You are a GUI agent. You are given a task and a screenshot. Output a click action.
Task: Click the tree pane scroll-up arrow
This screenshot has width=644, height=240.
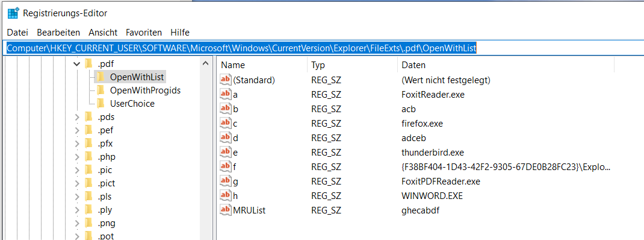coord(205,64)
